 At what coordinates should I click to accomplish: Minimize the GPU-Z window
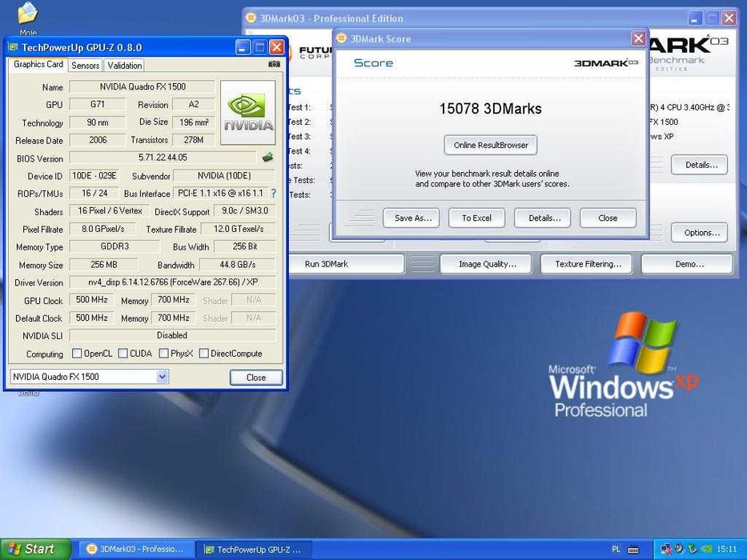[243, 47]
